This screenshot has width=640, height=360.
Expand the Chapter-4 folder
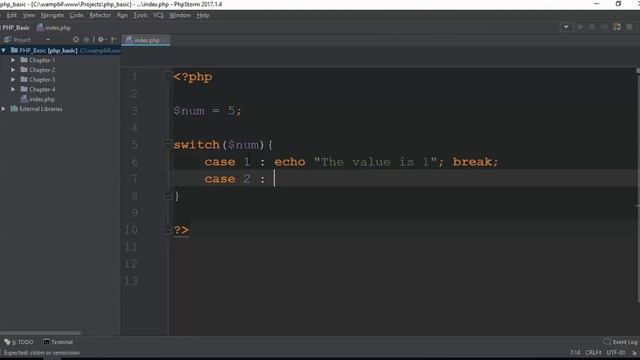pos(13,89)
